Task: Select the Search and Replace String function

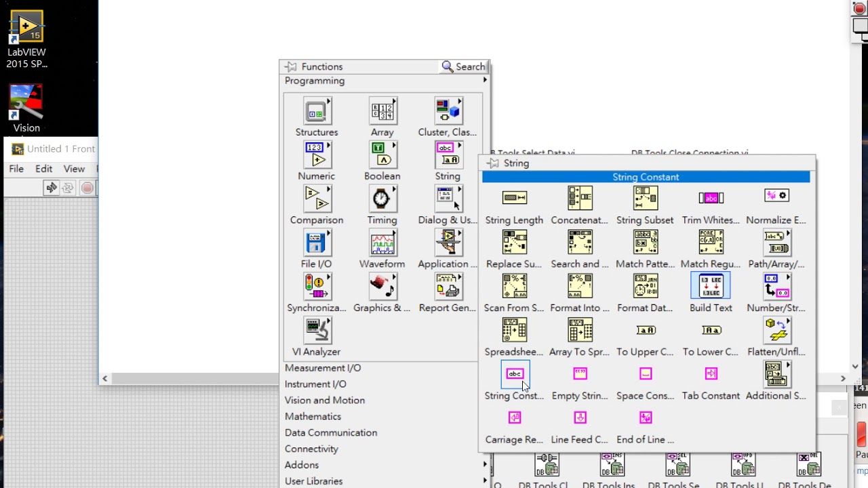Action: click(580, 242)
